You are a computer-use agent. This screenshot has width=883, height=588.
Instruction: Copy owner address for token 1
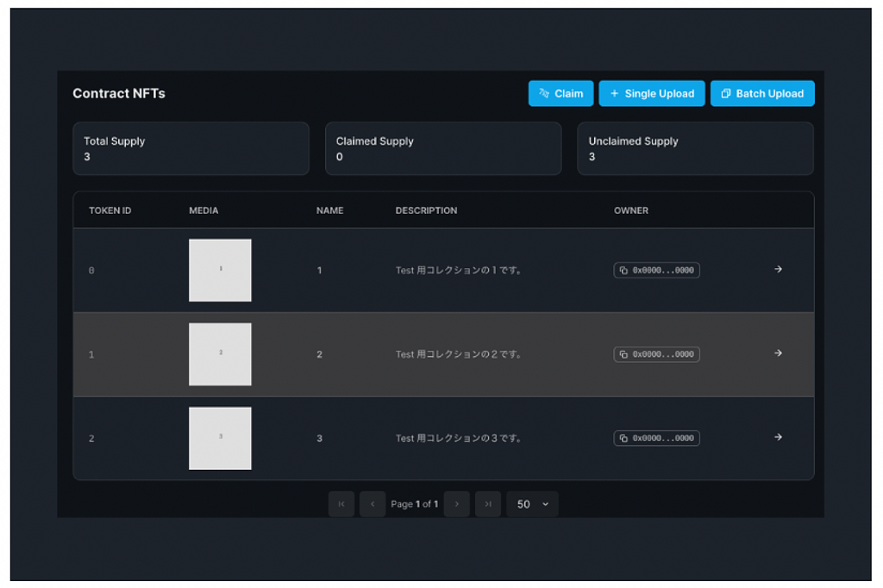tap(656, 354)
